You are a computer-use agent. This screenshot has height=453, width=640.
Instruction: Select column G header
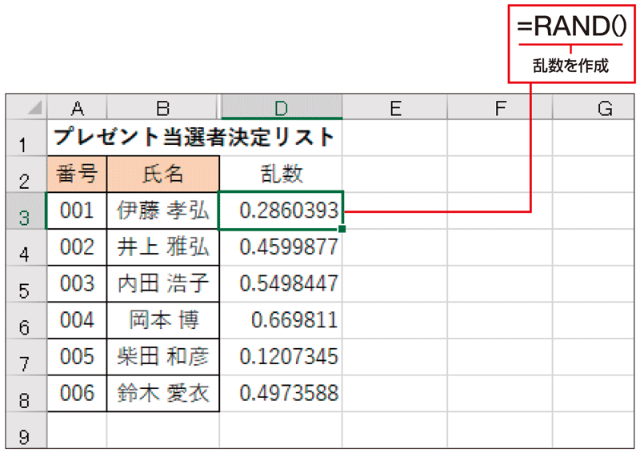point(604,107)
